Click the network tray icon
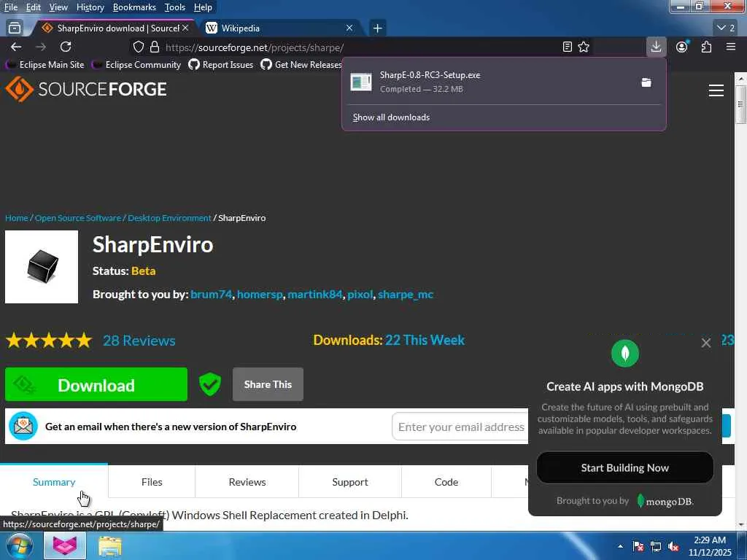The height and width of the screenshot is (560, 747). [656, 546]
